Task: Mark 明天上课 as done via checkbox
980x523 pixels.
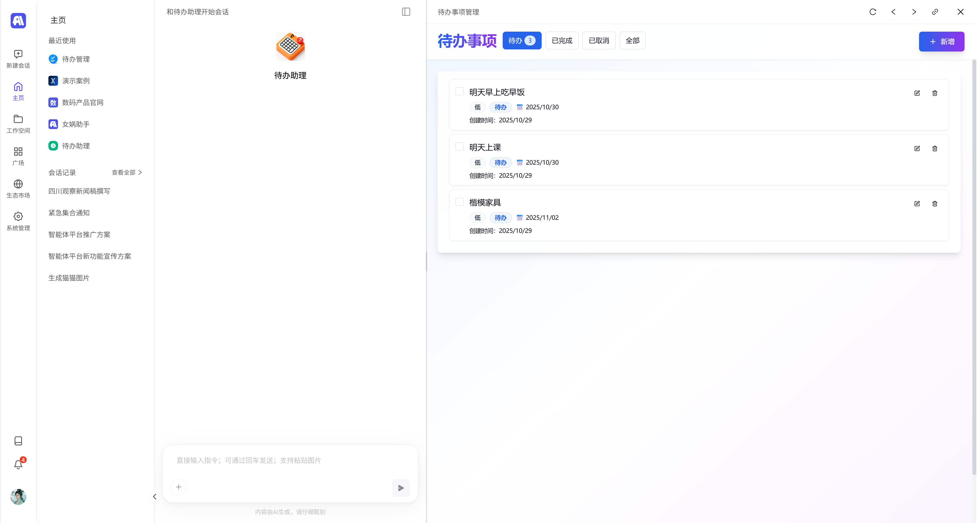Action: pyautogui.click(x=459, y=147)
